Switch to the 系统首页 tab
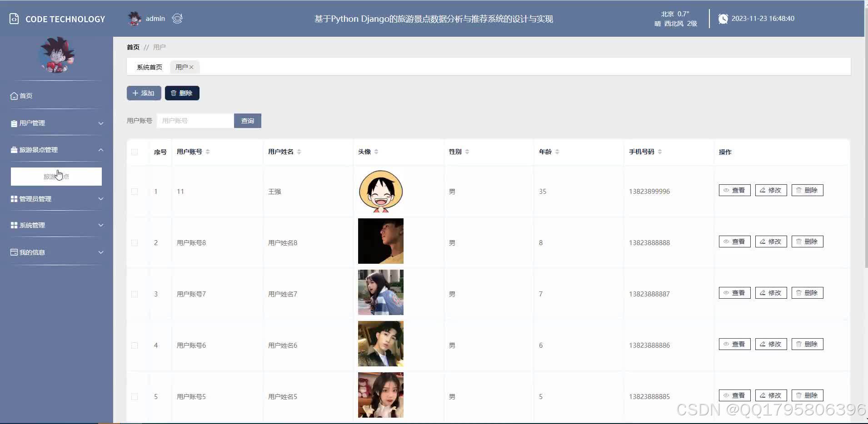 coord(150,67)
